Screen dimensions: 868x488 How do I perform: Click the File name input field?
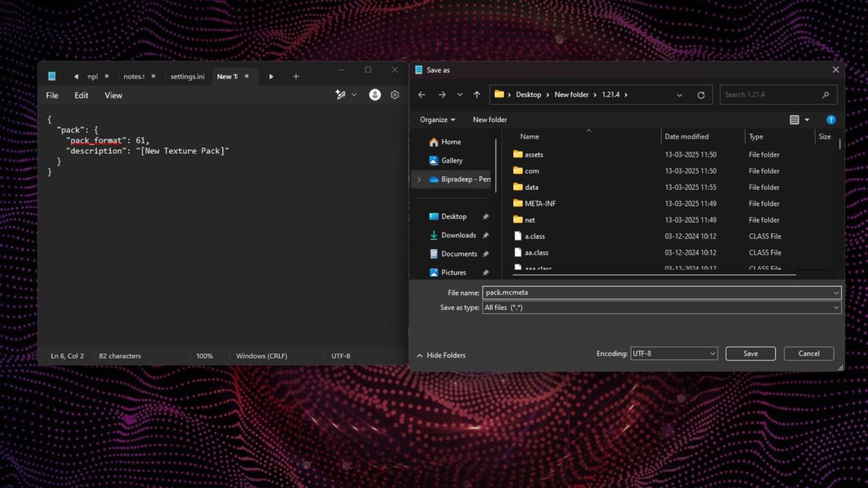coord(656,293)
